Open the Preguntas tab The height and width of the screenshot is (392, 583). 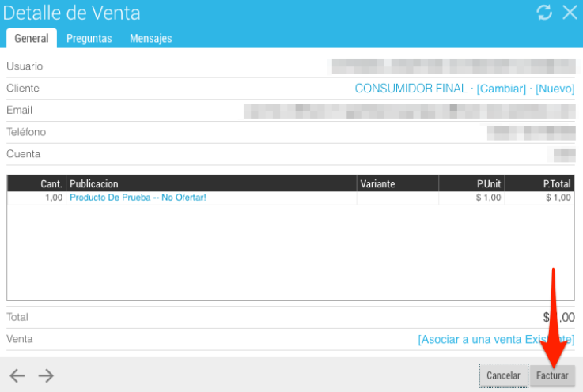[x=89, y=38]
